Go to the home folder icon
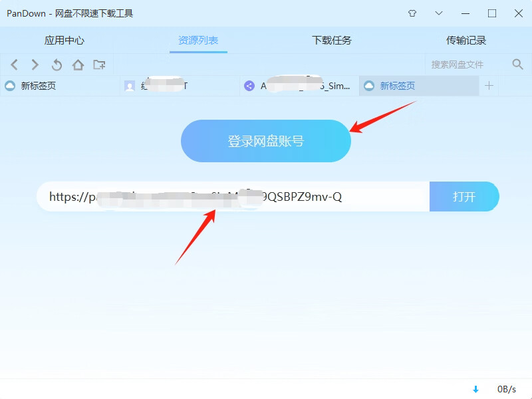Viewport: 532px width, 399px height. point(78,65)
